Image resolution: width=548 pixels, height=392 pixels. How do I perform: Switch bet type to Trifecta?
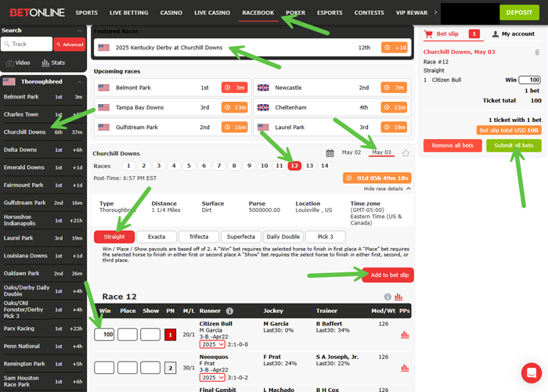198,237
